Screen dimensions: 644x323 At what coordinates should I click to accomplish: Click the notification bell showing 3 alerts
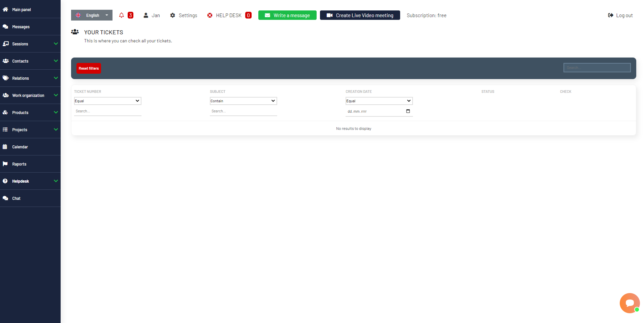122,15
